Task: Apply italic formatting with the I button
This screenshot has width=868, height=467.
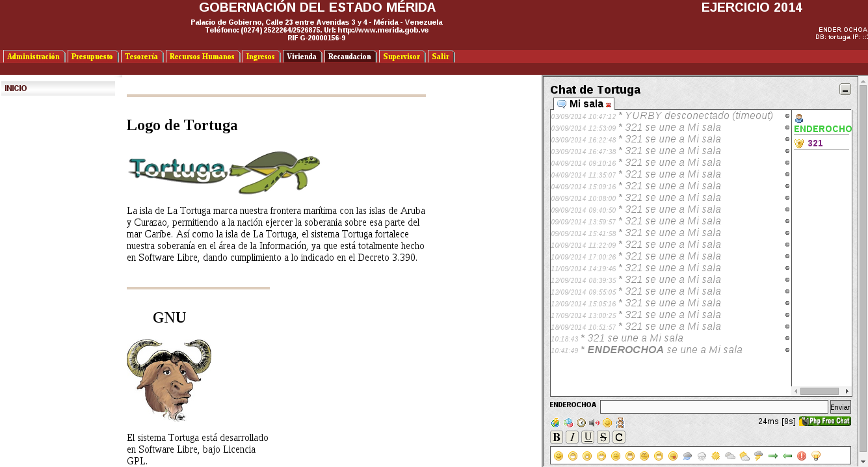Action: pos(572,437)
